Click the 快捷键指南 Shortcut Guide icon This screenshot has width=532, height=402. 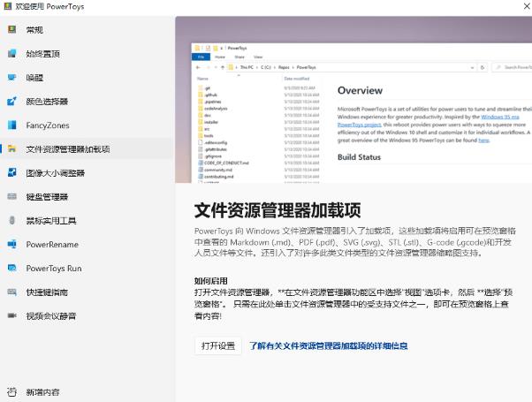point(11,292)
